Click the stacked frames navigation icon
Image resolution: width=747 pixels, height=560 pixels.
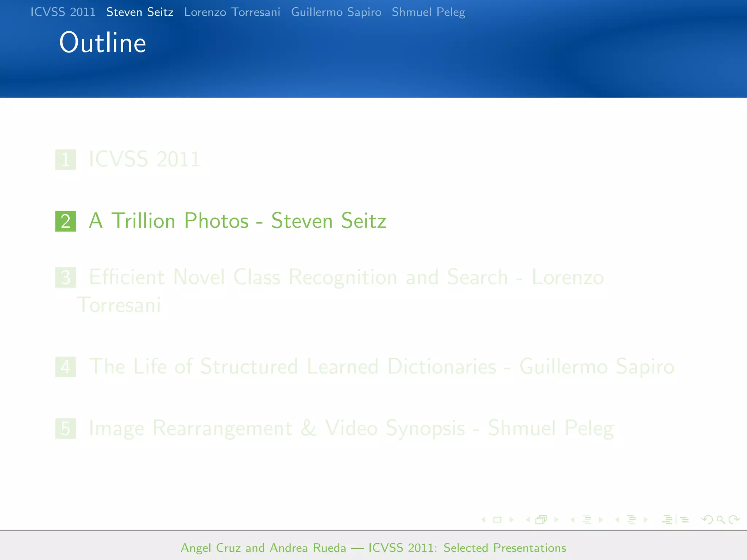point(541,520)
